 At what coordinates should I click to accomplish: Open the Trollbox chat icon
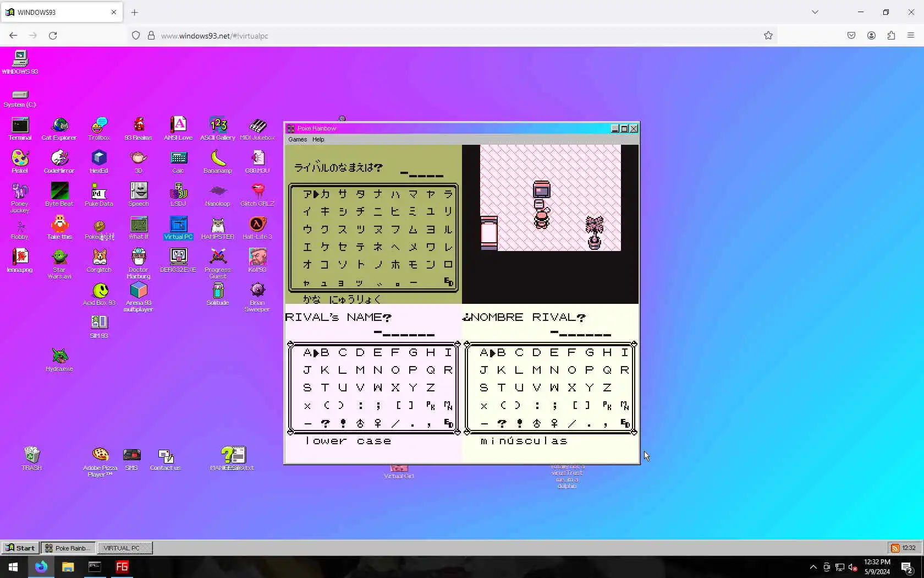(99, 129)
